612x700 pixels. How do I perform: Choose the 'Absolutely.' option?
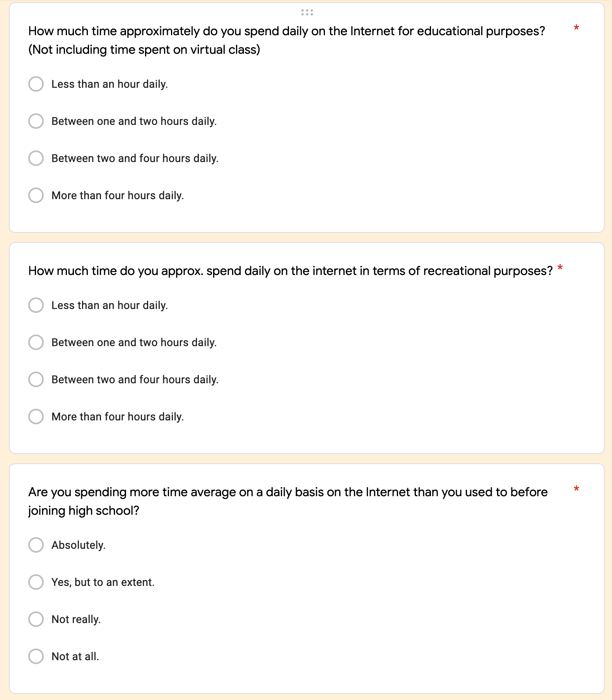tap(36, 545)
